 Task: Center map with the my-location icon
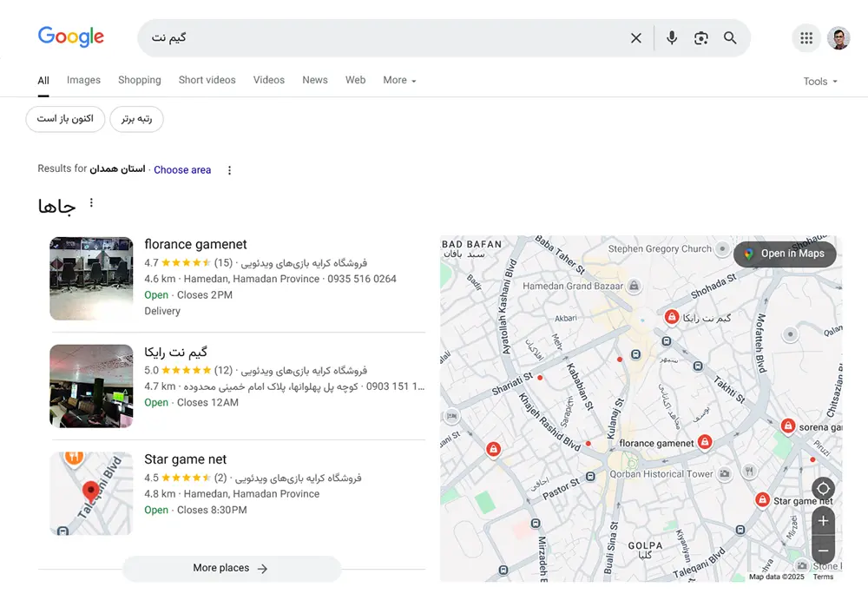(823, 489)
